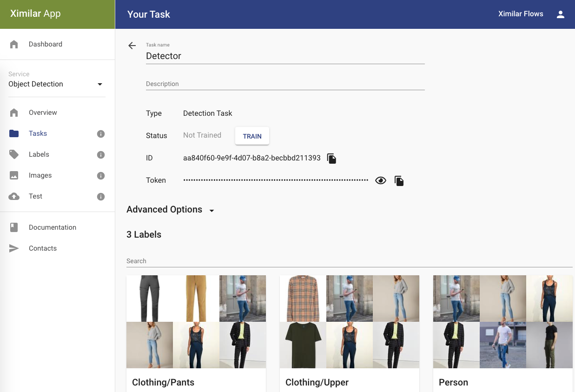Copy the Token using its copy icon
The height and width of the screenshot is (392, 575).
[x=399, y=180]
